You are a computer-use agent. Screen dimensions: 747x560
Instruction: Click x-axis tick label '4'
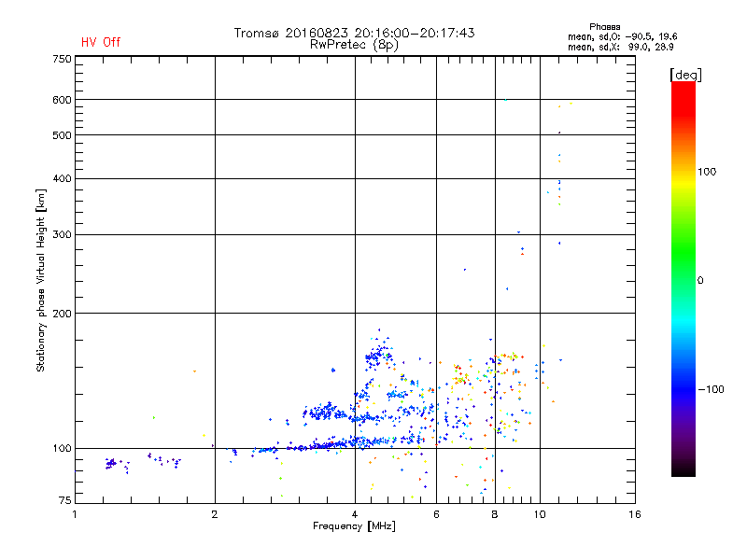tap(355, 514)
